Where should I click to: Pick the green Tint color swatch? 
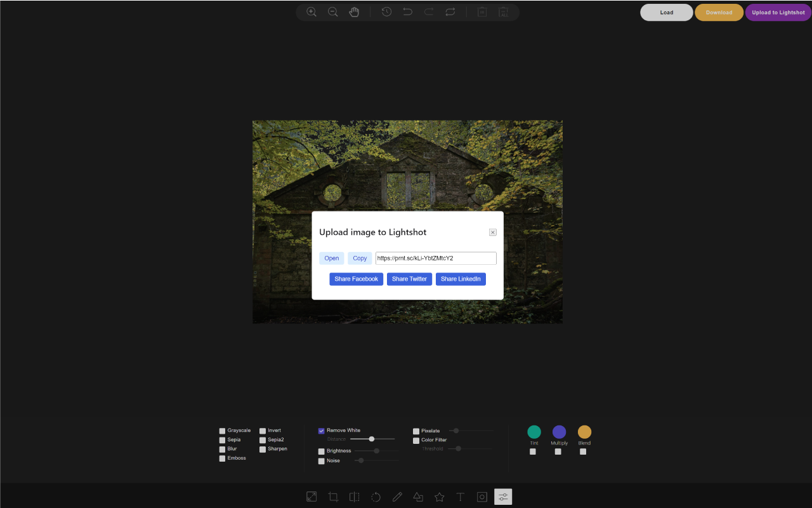pyautogui.click(x=534, y=431)
